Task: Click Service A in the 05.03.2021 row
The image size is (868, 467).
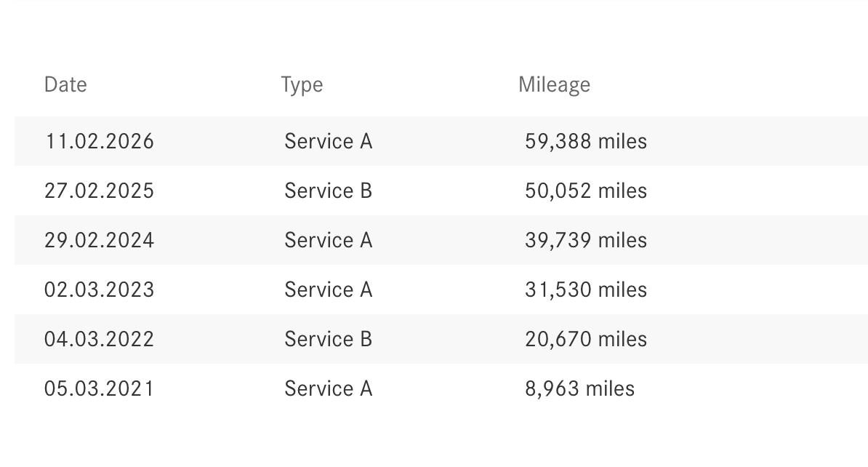Action: [x=328, y=388]
